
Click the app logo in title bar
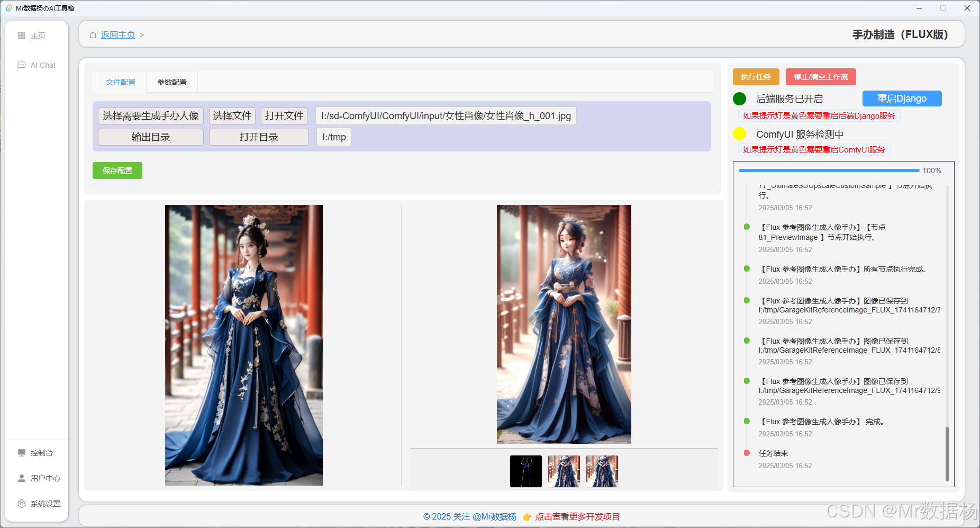[8, 8]
